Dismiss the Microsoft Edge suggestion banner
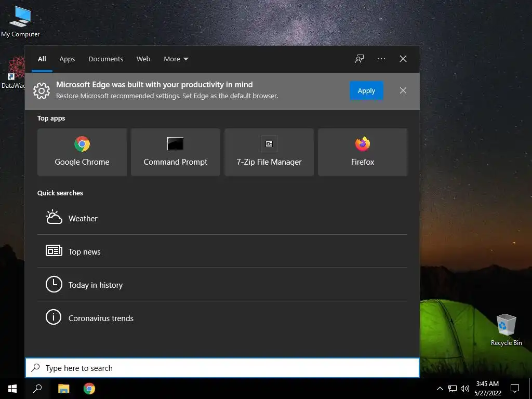This screenshot has width=532, height=399. [x=403, y=90]
